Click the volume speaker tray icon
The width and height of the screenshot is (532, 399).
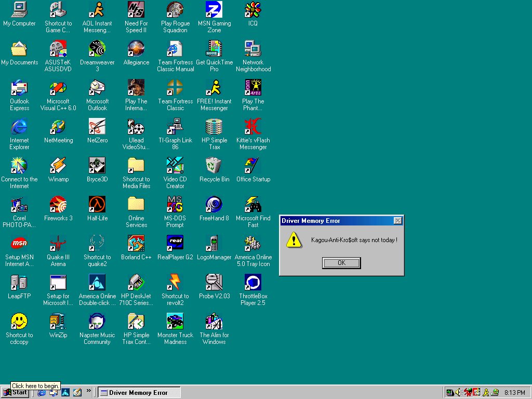pos(458,393)
